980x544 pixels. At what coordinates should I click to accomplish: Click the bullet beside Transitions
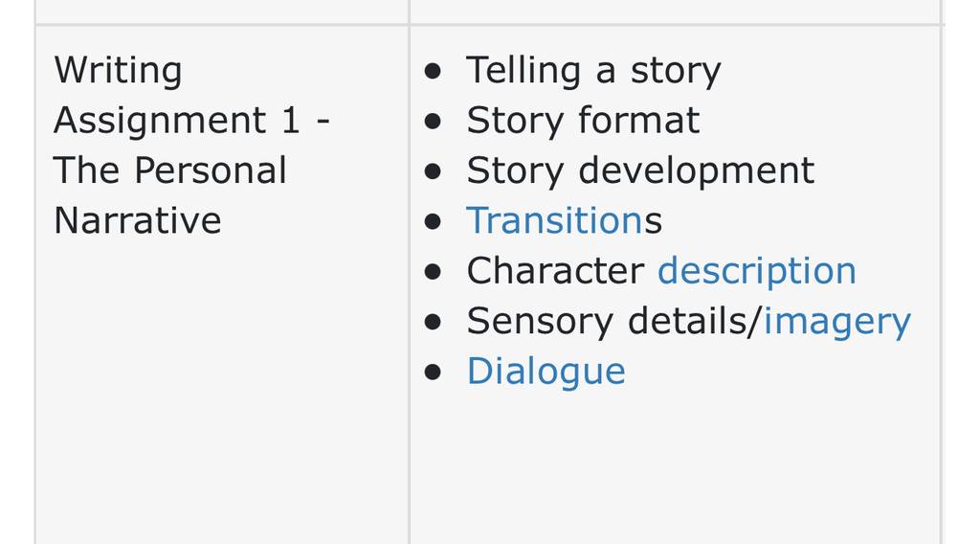(x=433, y=220)
